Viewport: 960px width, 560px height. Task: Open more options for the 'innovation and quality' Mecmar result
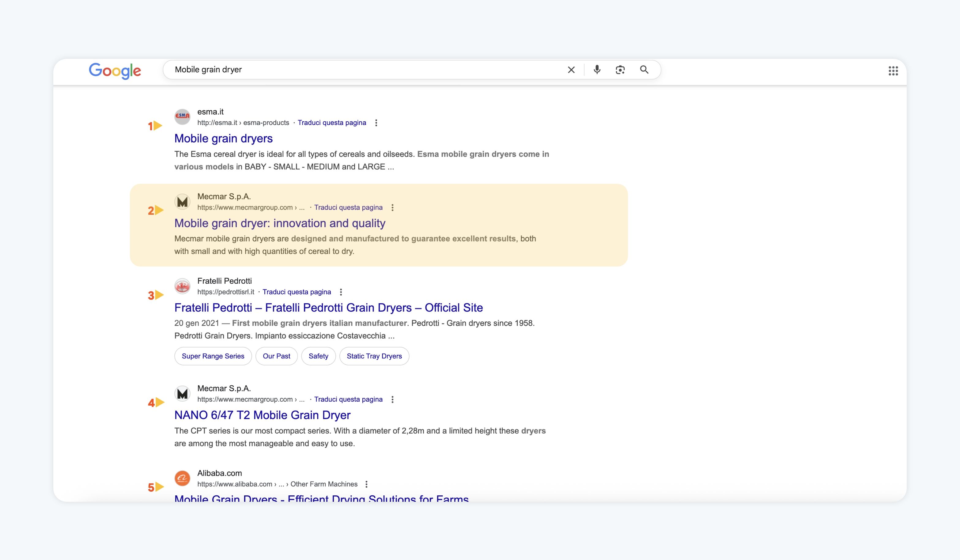pyautogui.click(x=392, y=208)
